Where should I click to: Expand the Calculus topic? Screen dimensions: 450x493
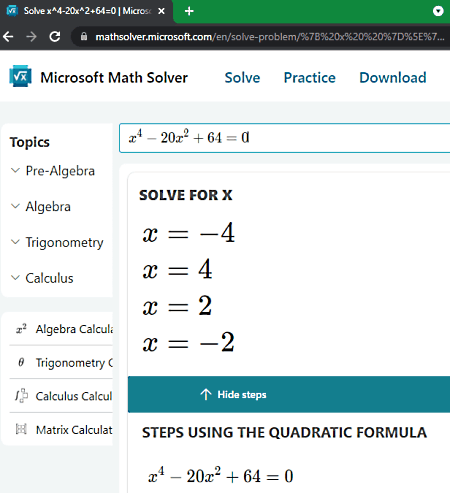click(x=42, y=278)
